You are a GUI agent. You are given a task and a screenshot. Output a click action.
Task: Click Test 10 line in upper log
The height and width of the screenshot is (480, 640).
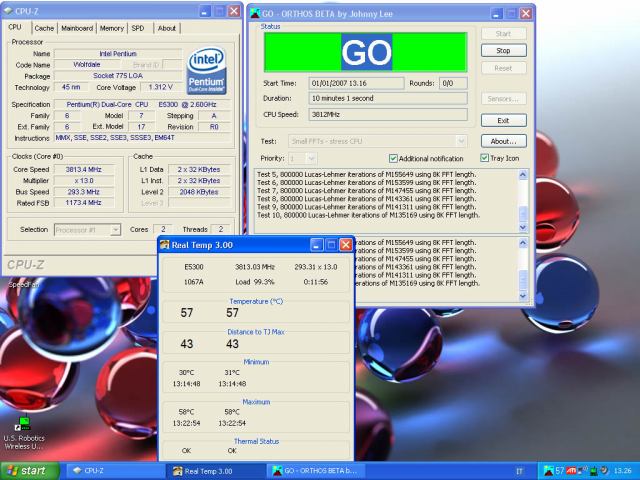368,215
